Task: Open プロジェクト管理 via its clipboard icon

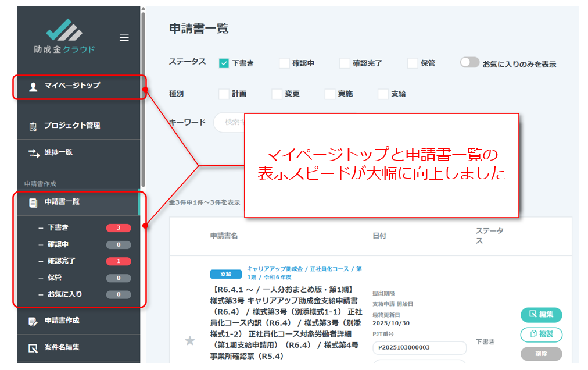Action: coord(33,126)
